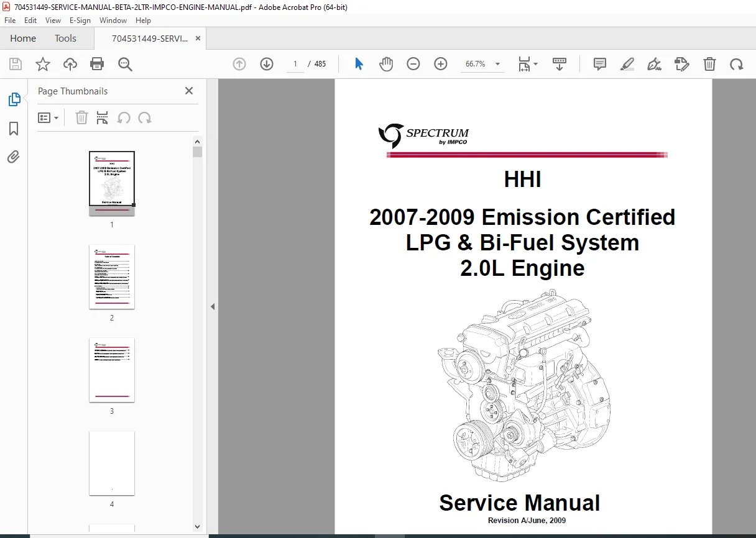The width and height of the screenshot is (756, 538).
Task: Open the fit page options icon
Action: [x=524, y=64]
